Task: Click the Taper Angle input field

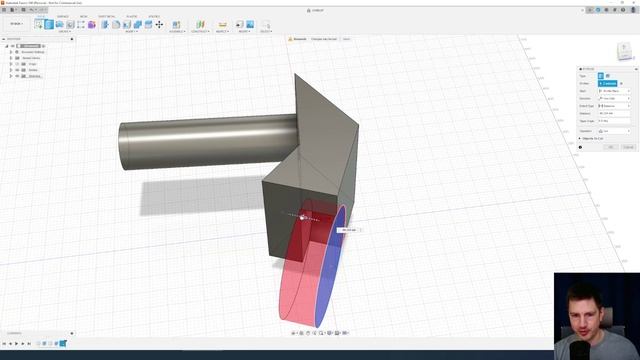Action: (x=614, y=121)
